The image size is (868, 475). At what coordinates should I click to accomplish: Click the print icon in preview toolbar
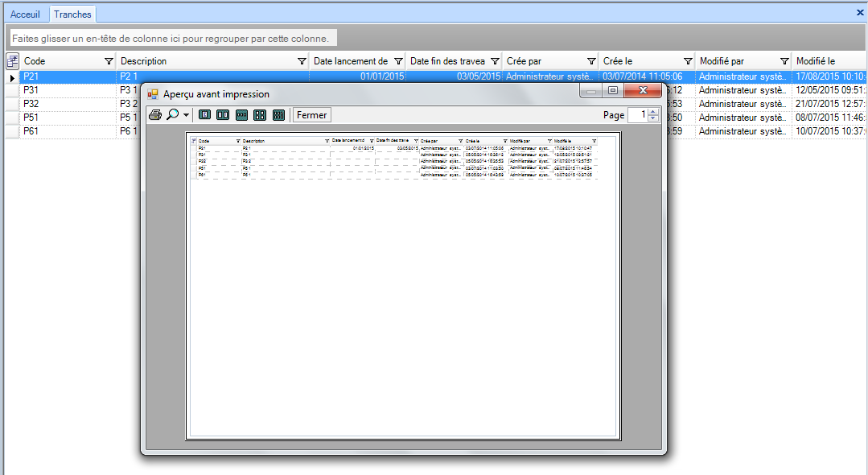154,115
